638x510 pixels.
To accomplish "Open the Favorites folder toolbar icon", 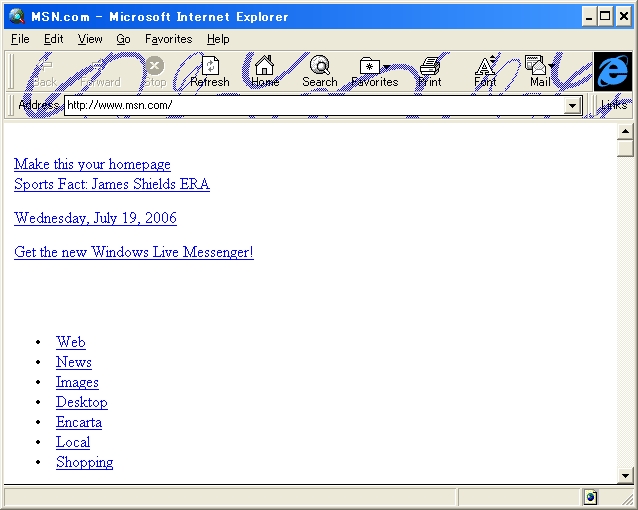I will (369, 66).
